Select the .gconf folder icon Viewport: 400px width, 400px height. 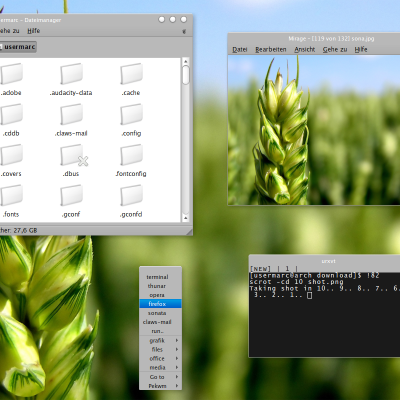[x=71, y=195]
